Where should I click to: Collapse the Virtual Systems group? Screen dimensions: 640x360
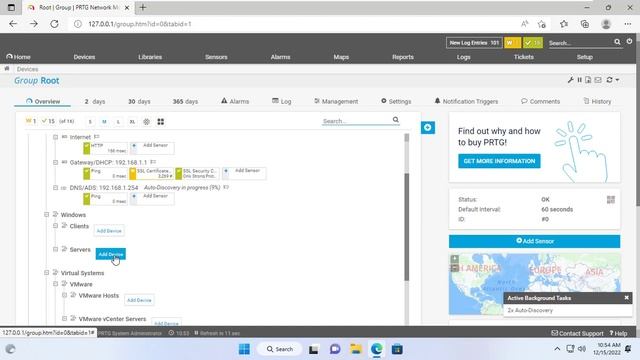click(47, 273)
